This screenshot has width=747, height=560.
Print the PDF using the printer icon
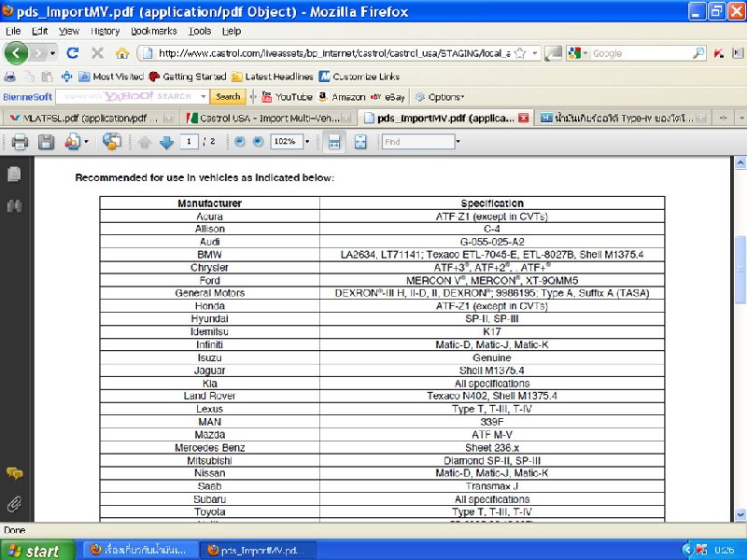[x=20, y=142]
